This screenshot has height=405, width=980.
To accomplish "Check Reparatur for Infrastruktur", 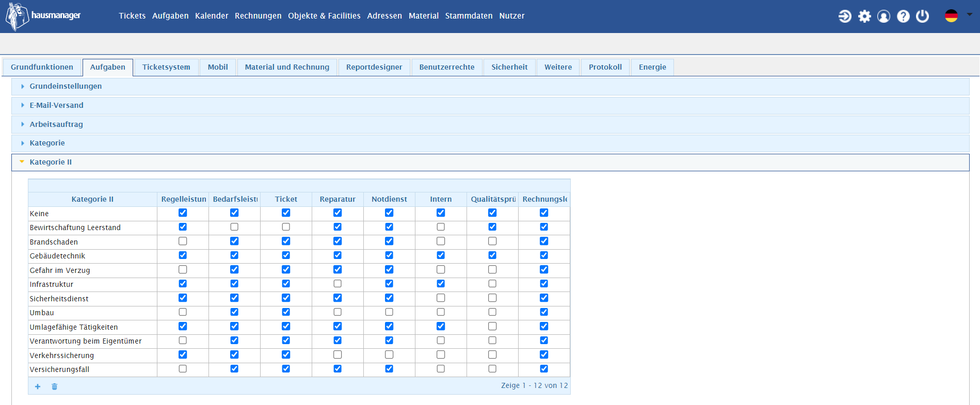I will click(338, 284).
